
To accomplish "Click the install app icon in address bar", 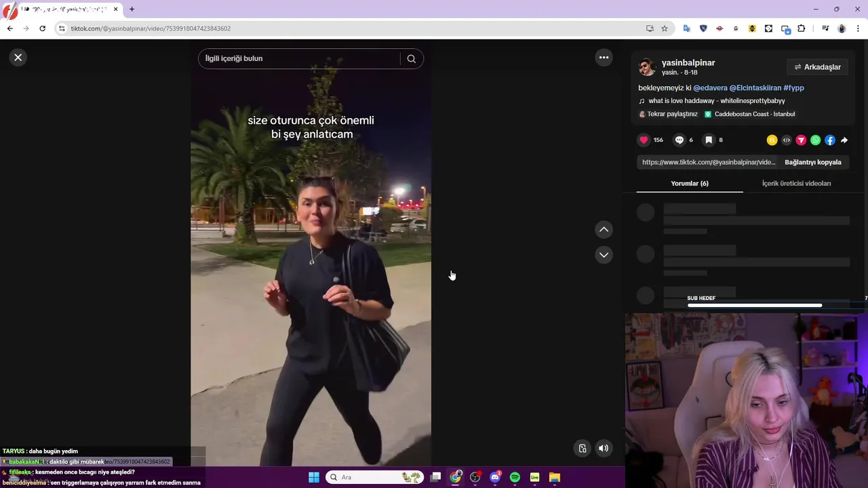I will click(x=650, y=28).
